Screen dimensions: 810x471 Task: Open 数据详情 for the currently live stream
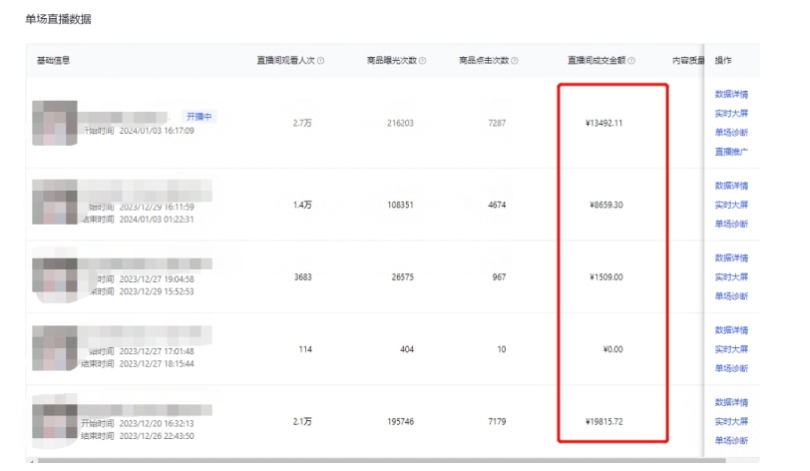click(731, 94)
